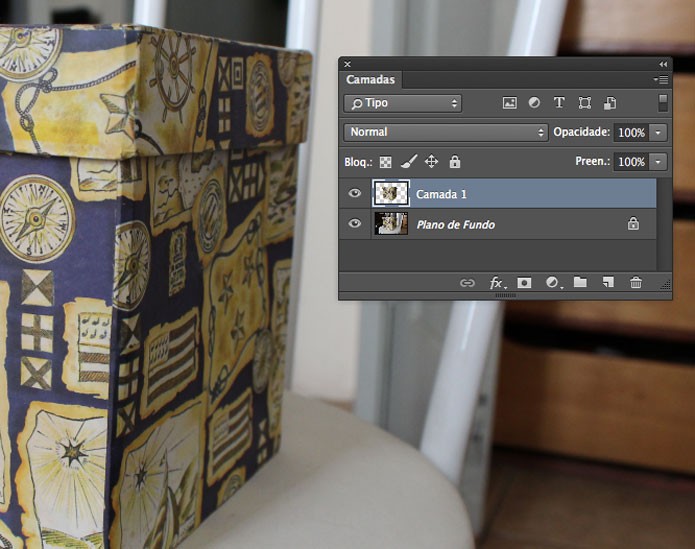Lock image pixels brush icon
Screen dimensions: 695x549
(x=409, y=162)
